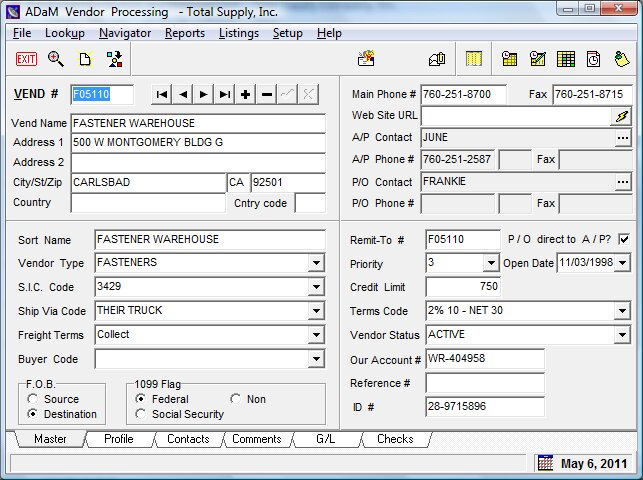Image resolution: width=643 pixels, height=480 pixels.
Task: Open the Reports menu
Action: (x=185, y=33)
